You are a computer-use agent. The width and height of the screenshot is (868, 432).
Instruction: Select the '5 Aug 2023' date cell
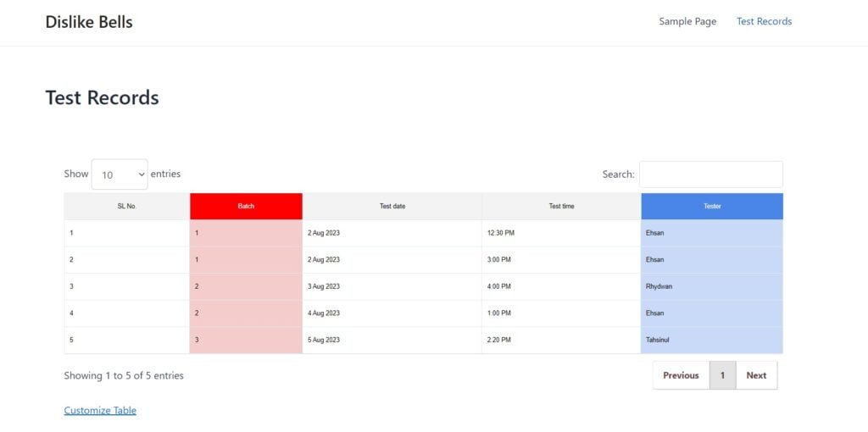tap(392, 340)
